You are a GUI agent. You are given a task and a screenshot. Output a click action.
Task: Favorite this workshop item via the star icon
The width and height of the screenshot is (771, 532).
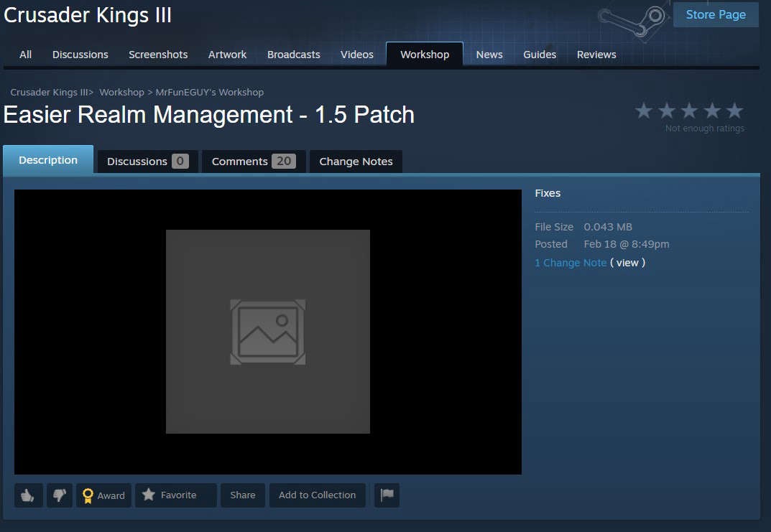point(149,495)
